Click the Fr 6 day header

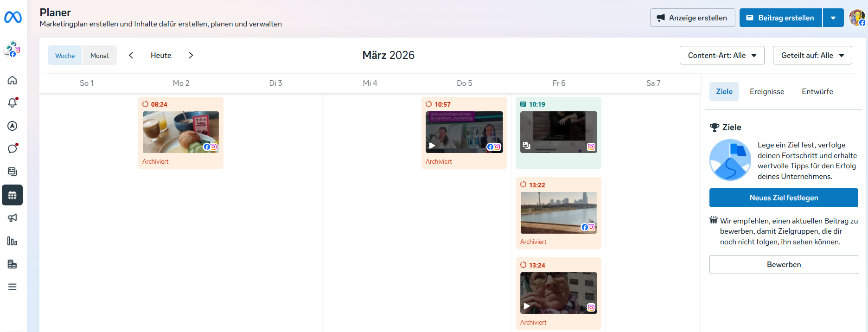(x=559, y=83)
